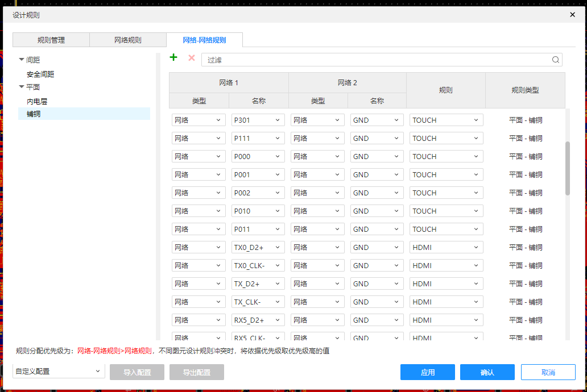Open name dropdown showing TX0_D2+

(258, 247)
